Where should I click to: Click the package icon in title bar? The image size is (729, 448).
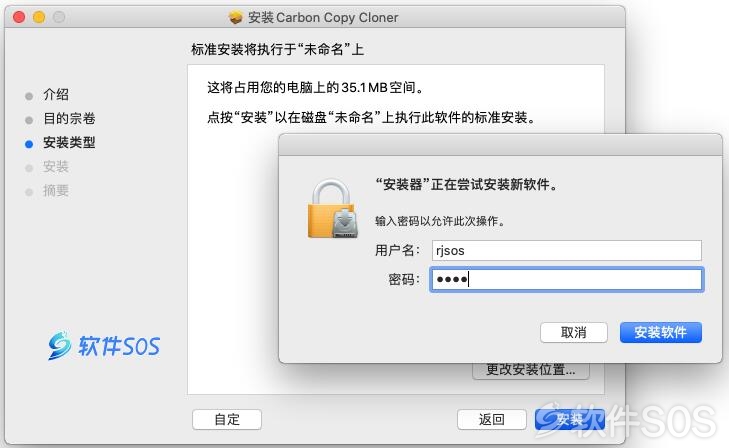click(236, 18)
